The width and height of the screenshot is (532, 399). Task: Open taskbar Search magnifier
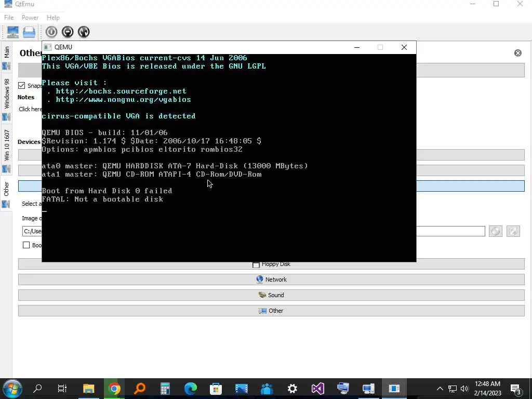[37, 389]
